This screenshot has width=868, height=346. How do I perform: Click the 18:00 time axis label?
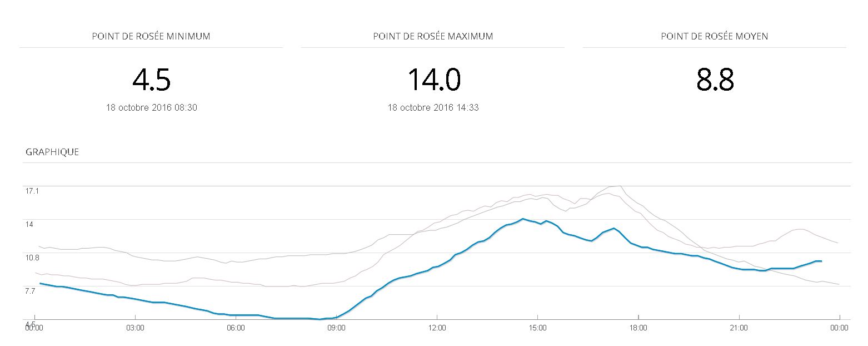tap(638, 328)
